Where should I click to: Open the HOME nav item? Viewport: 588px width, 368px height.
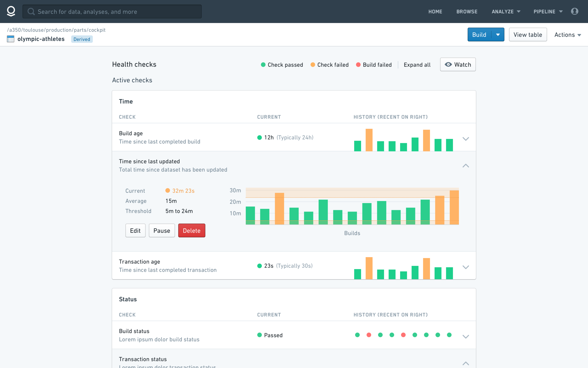click(x=435, y=12)
